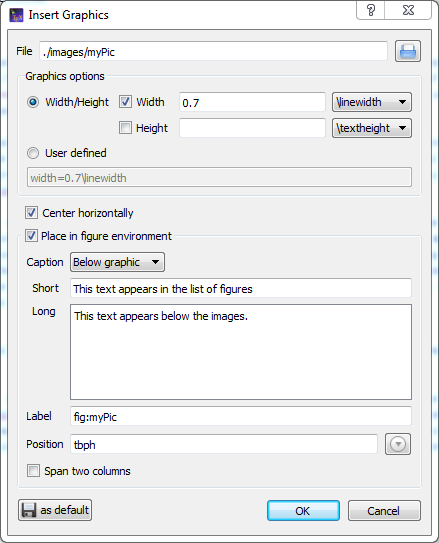Open the file browse icon next to File
This screenshot has width=439, height=543.
(408, 51)
